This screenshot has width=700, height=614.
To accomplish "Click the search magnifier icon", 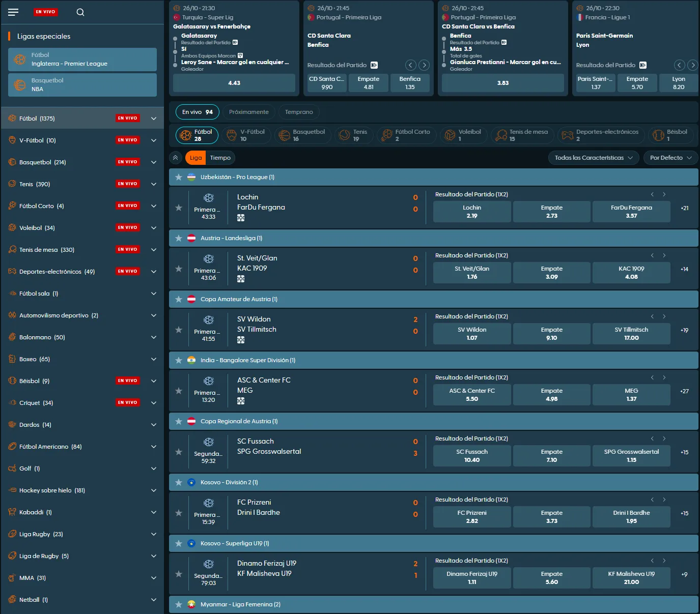I will (80, 12).
